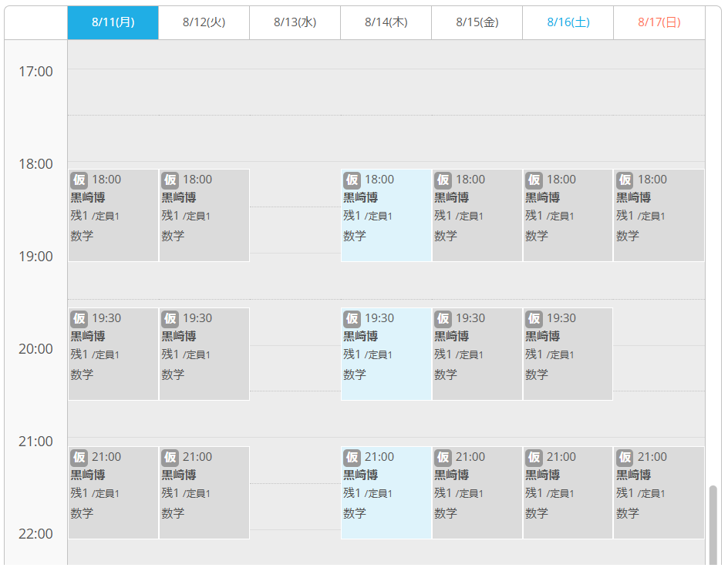Screen dimensions: 728x571
Task: Open the 21:00 数学 lesson on 8/16
Action: click(568, 492)
